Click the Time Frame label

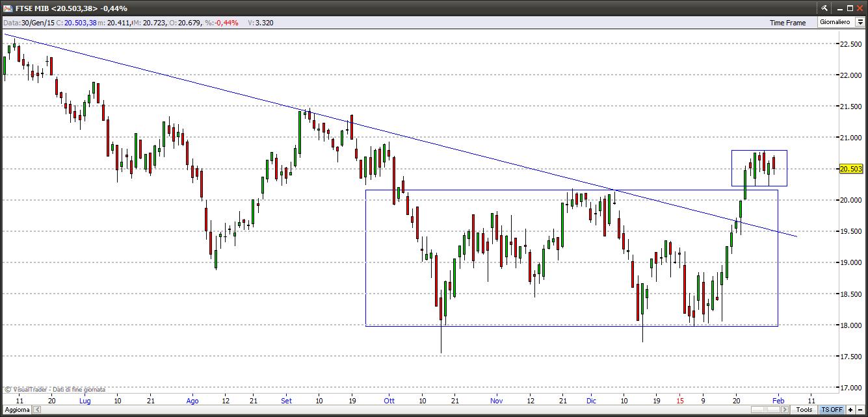pyautogui.click(x=787, y=23)
